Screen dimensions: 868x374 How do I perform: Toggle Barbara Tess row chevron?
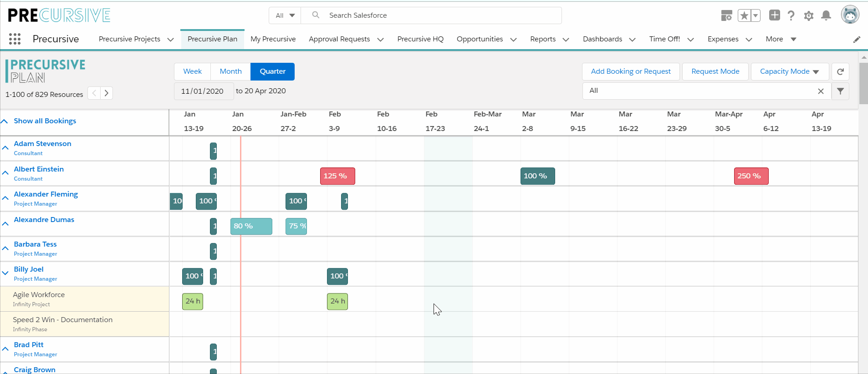coord(5,248)
